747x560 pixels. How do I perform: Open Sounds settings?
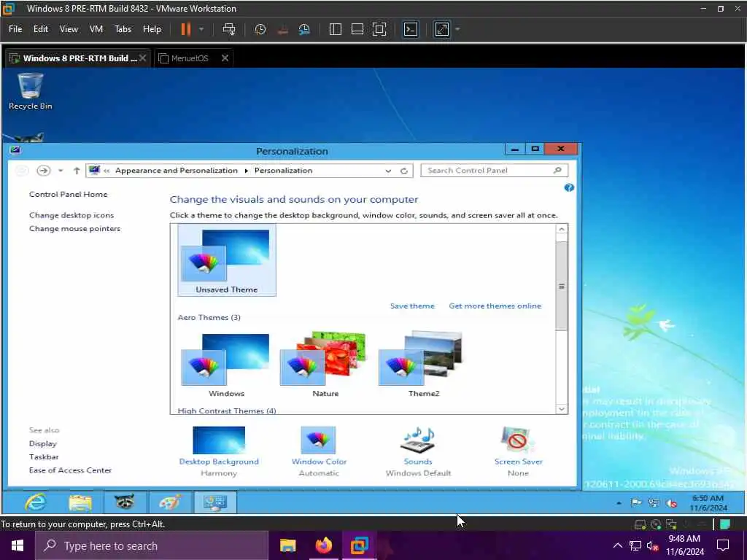tap(418, 452)
